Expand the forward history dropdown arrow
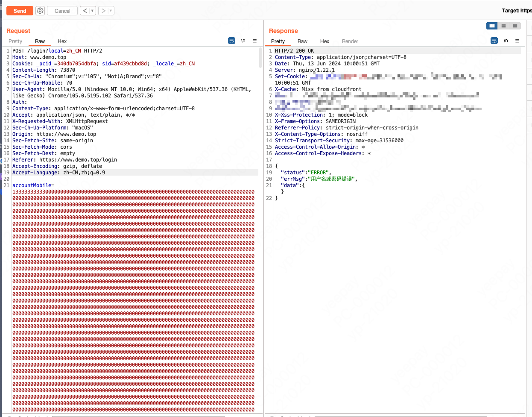The width and height of the screenshot is (532, 417). (x=111, y=11)
